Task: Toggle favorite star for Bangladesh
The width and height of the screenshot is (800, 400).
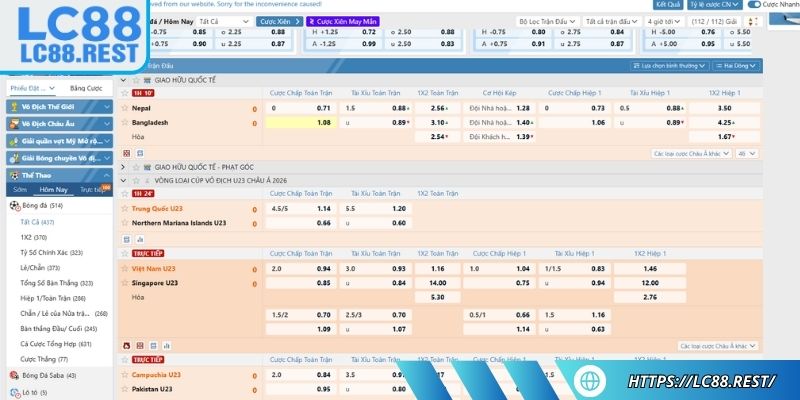Action: coord(124,122)
